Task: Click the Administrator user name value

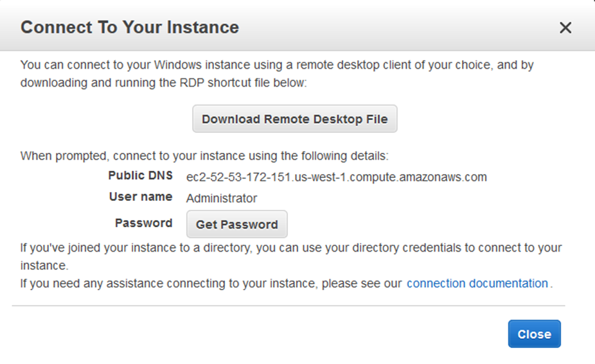Action: [x=221, y=198]
